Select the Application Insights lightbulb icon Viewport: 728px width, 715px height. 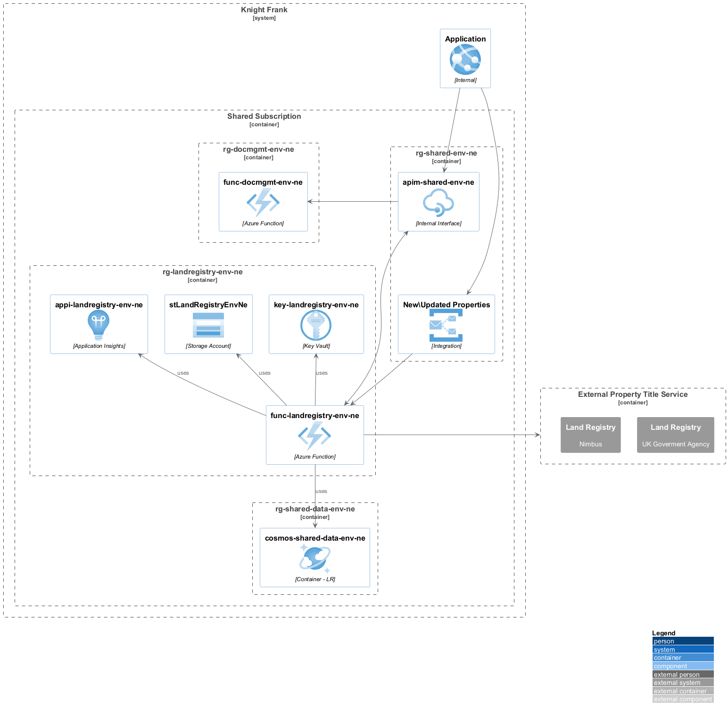point(99,325)
